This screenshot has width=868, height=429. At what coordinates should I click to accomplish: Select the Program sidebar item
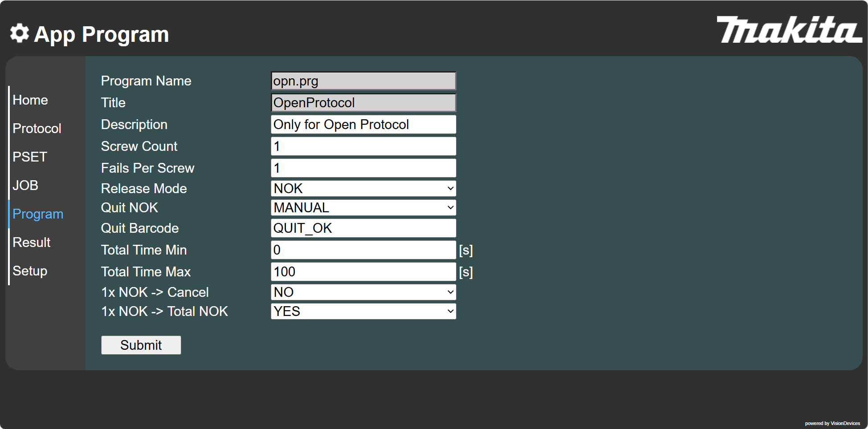point(38,214)
